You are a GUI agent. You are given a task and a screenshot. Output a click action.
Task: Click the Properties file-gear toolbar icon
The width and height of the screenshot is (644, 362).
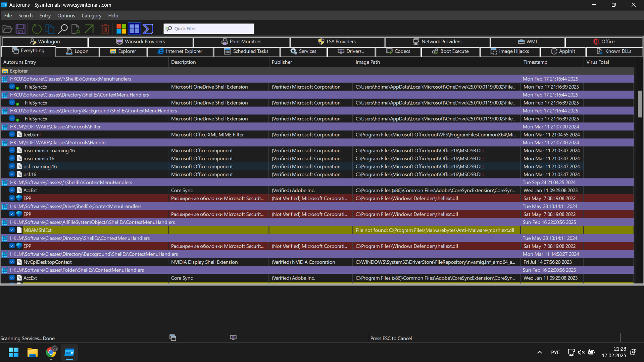pyautogui.click(x=76, y=29)
